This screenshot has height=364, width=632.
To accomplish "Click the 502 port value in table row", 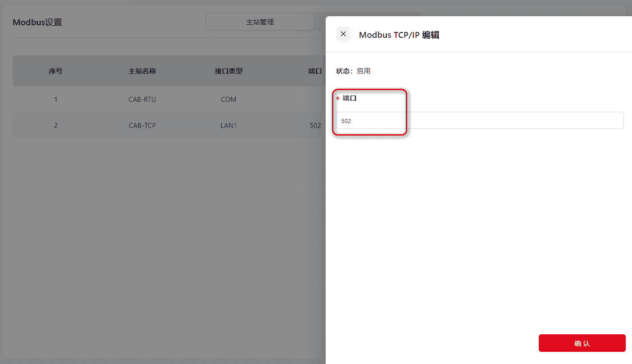I will (315, 126).
